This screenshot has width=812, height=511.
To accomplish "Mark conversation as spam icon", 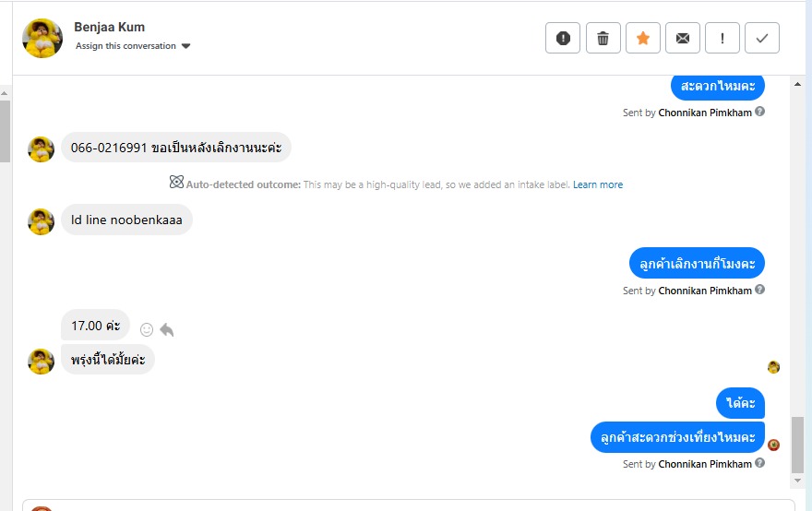I will pos(563,38).
